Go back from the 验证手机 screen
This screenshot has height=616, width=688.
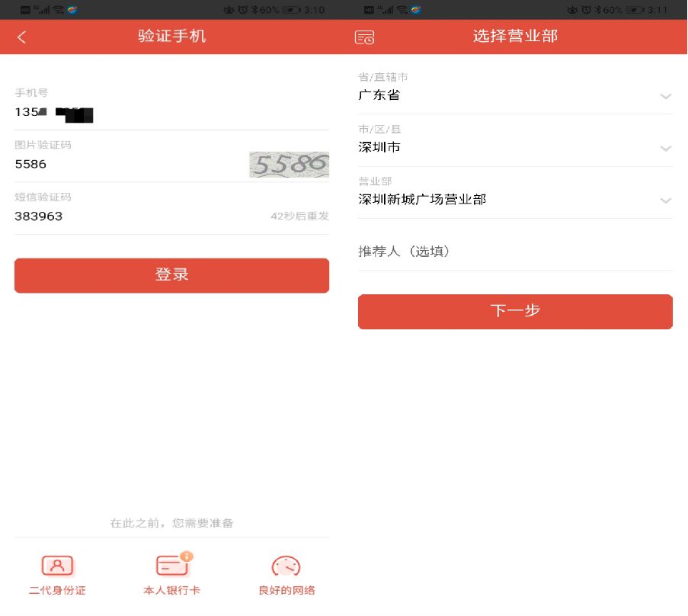(x=22, y=37)
